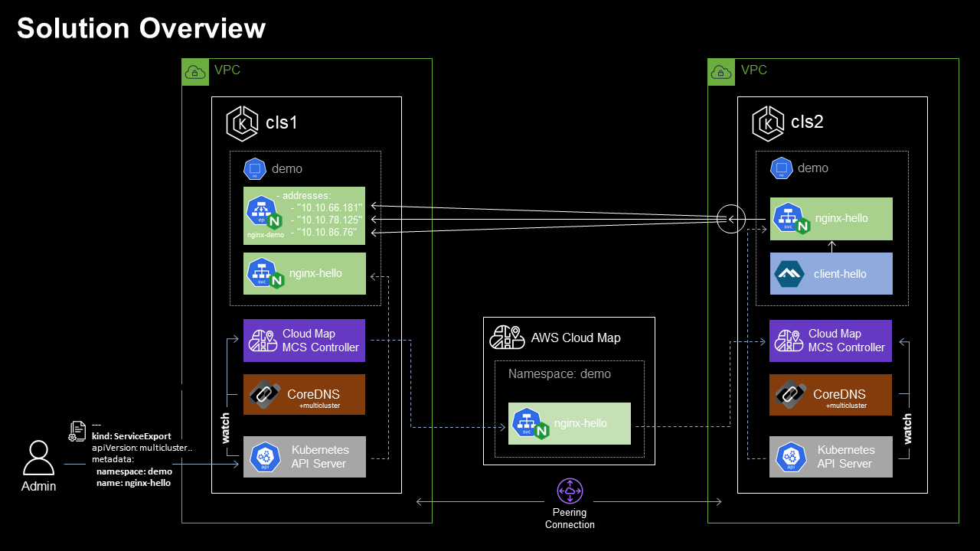Click the Kubernetes API Server text in cls1
The image size is (980, 551).
click(319, 457)
